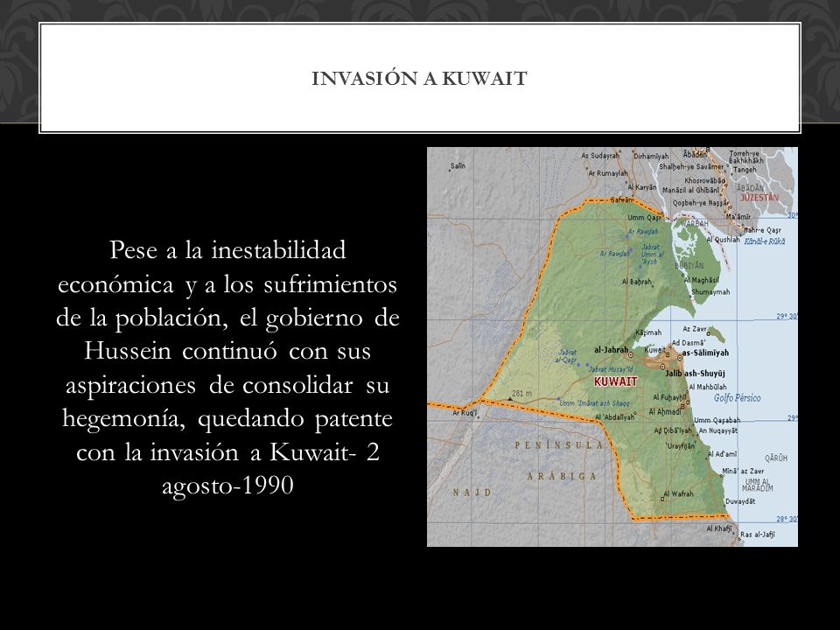Click the Kuwait map image
840x630 pixels.
coord(612,346)
